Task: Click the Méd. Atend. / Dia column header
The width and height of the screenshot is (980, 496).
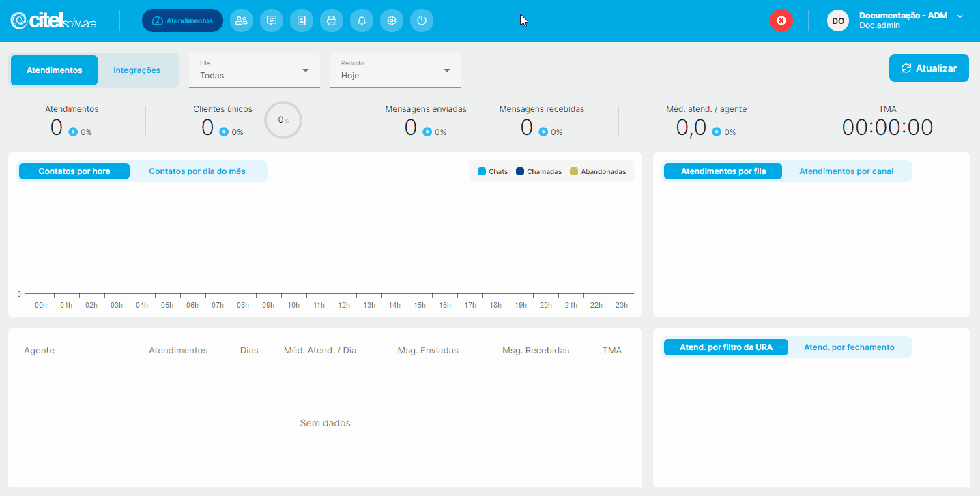Action: click(320, 351)
